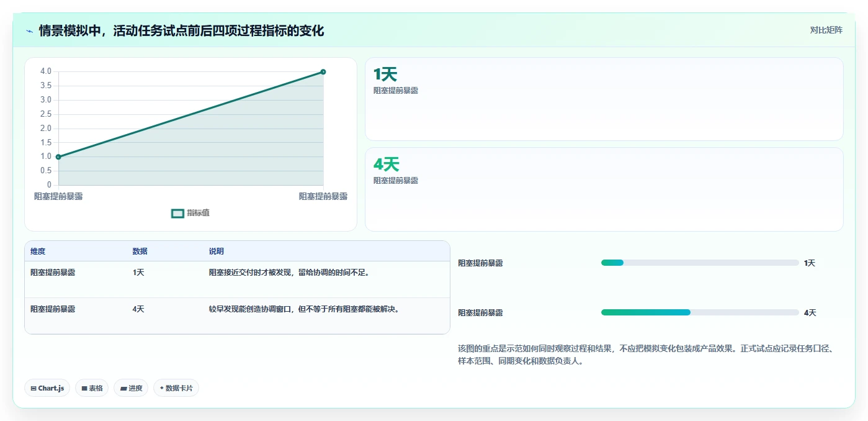Click the 2.0 tick label on the chart axis

(46, 128)
